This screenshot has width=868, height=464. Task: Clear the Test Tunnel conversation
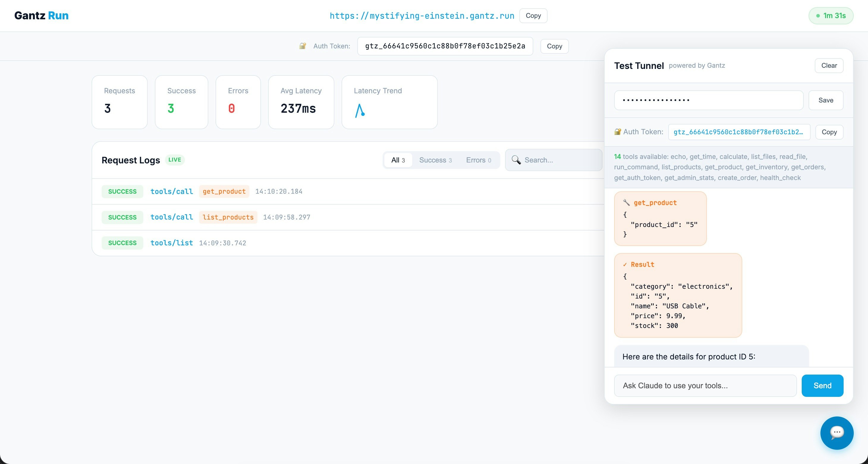828,66
